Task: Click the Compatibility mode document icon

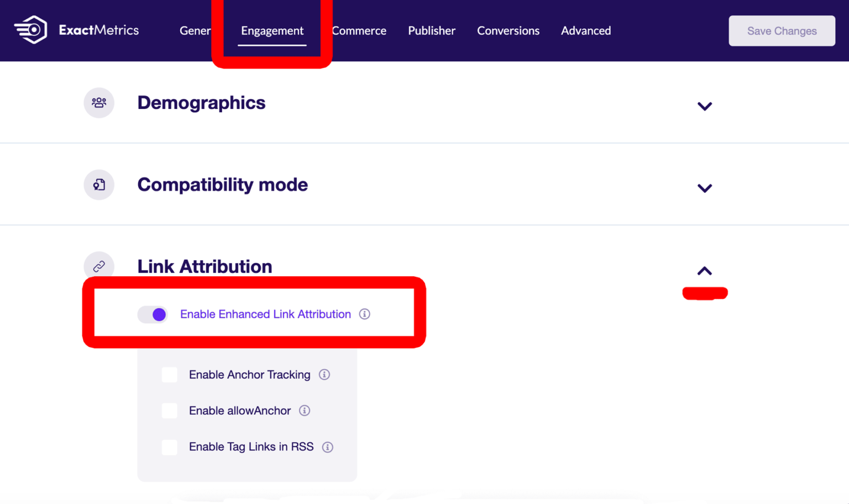Action: pyautogui.click(x=98, y=185)
